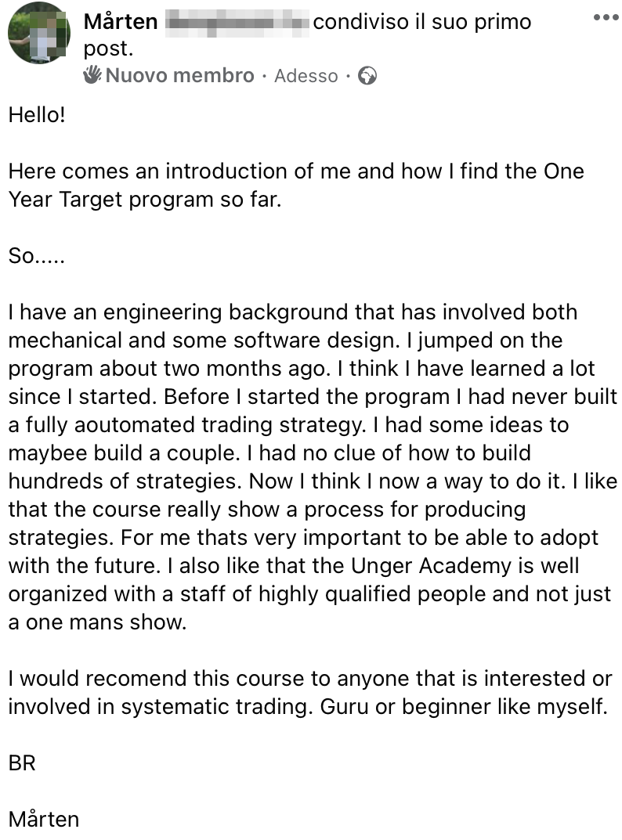Click the waving hand new member icon

tap(93, 75)
